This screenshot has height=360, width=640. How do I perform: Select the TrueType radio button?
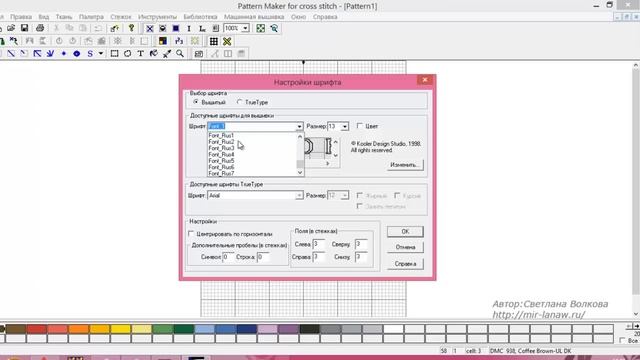point(240,102)
